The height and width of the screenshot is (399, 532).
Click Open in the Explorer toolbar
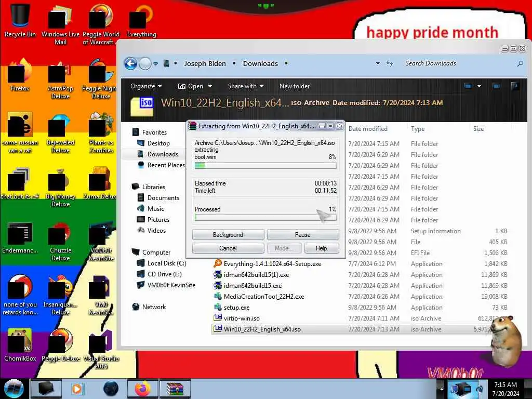(191, 86)
